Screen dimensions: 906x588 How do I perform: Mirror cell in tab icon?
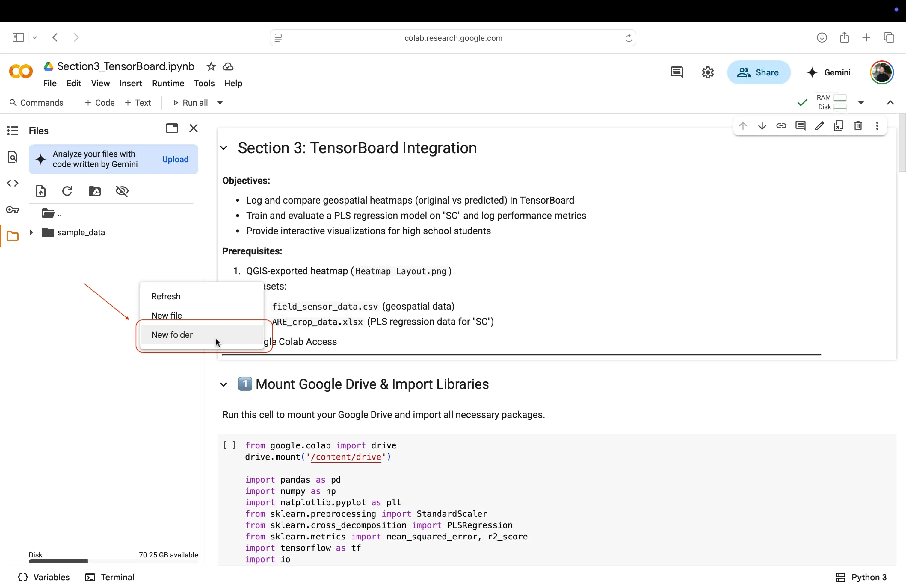point(839,126)
